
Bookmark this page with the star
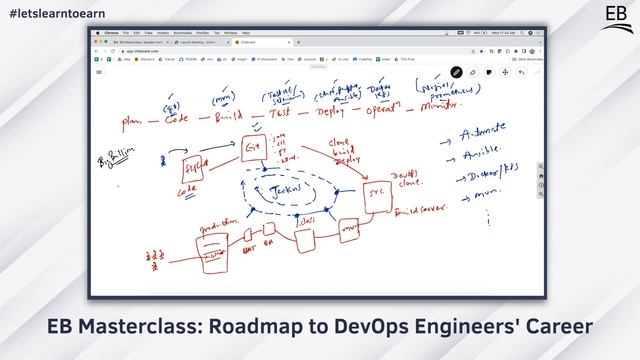(x=481, y=51)
